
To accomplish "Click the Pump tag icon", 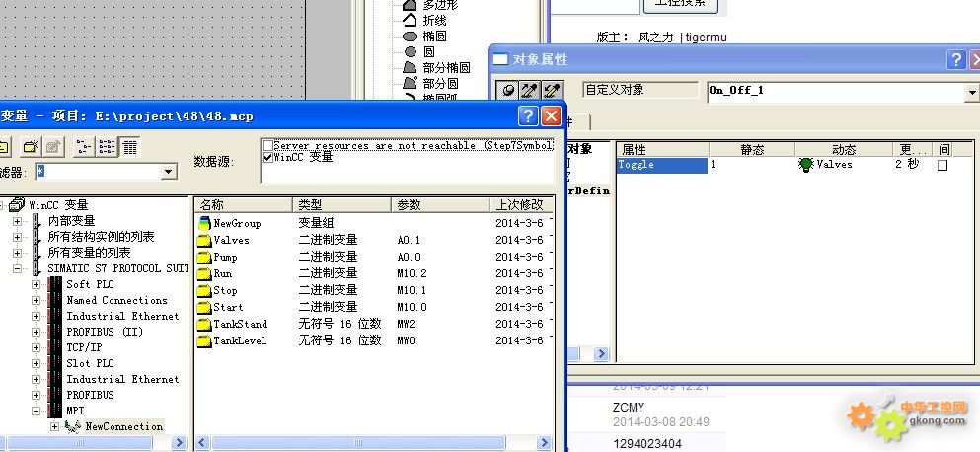I will tap(204, 257).
